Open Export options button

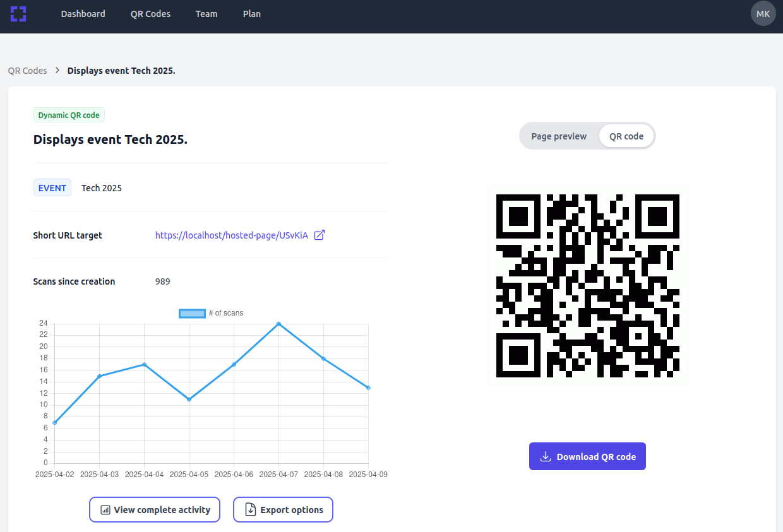[283, 510]
